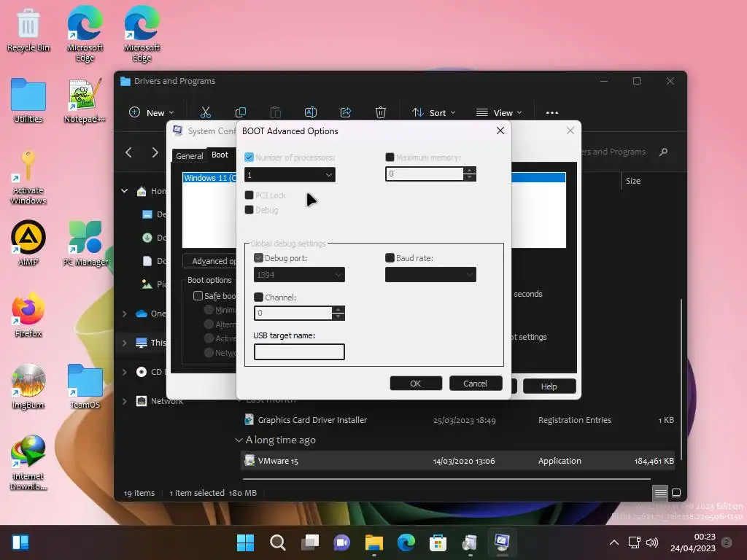Toggle Baud rate checkbox
The image size is (747, 560).
pyautogui.click(x=390, y=258)
